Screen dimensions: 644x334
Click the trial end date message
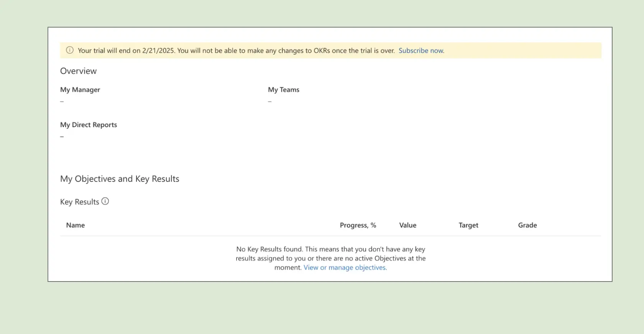[x=236, y=51]
